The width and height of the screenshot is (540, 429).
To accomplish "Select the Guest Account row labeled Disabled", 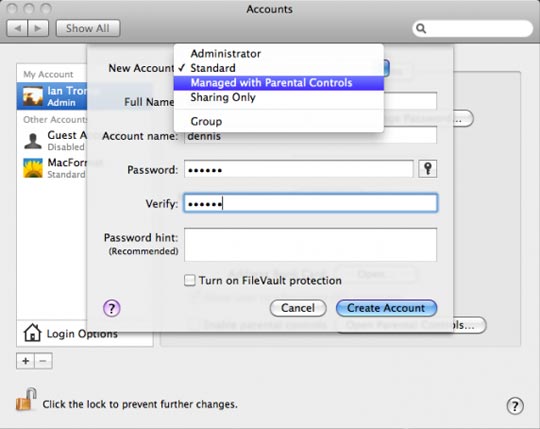I will tap(52, 140).
